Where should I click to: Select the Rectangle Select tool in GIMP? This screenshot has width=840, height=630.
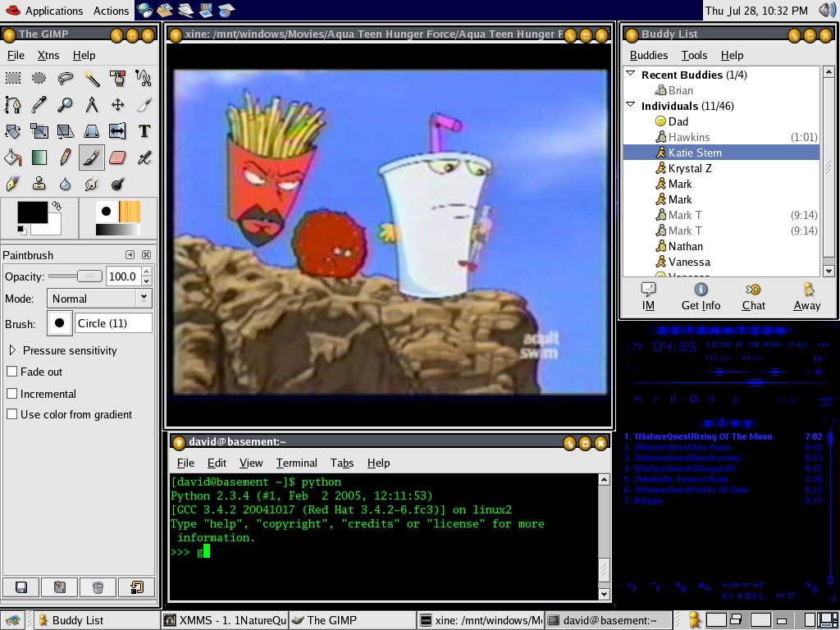tap(13, 78)
